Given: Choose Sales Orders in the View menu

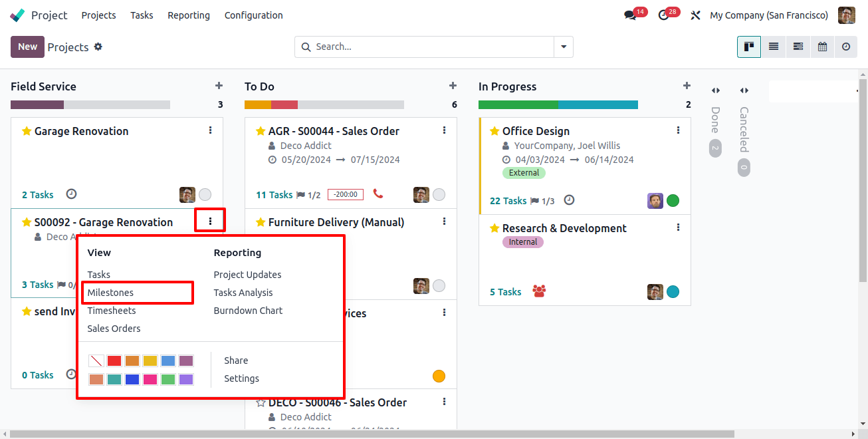Looking at the screenshot, I should [114, 329].
